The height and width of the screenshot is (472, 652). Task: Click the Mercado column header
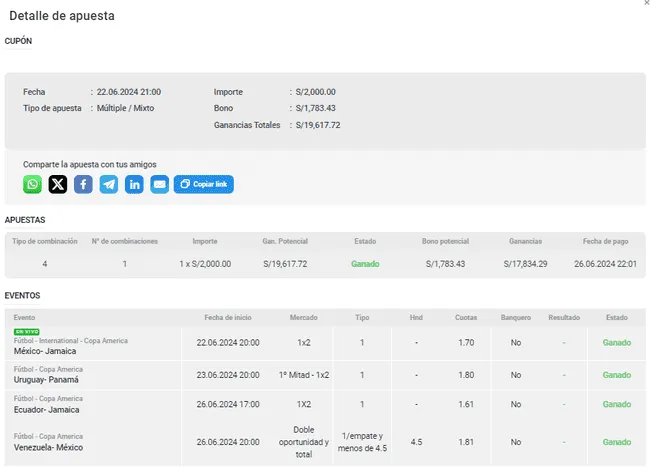(303, 317)
